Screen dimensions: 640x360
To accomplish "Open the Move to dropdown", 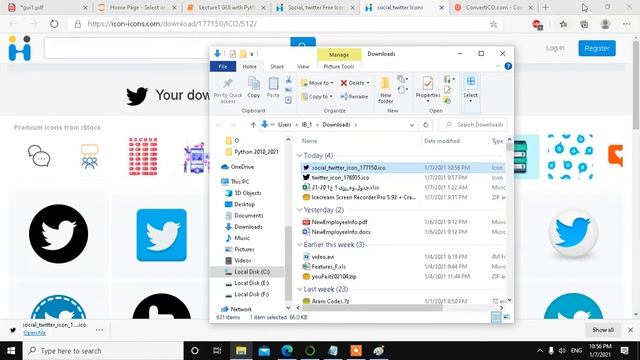I will pos(317,83).
